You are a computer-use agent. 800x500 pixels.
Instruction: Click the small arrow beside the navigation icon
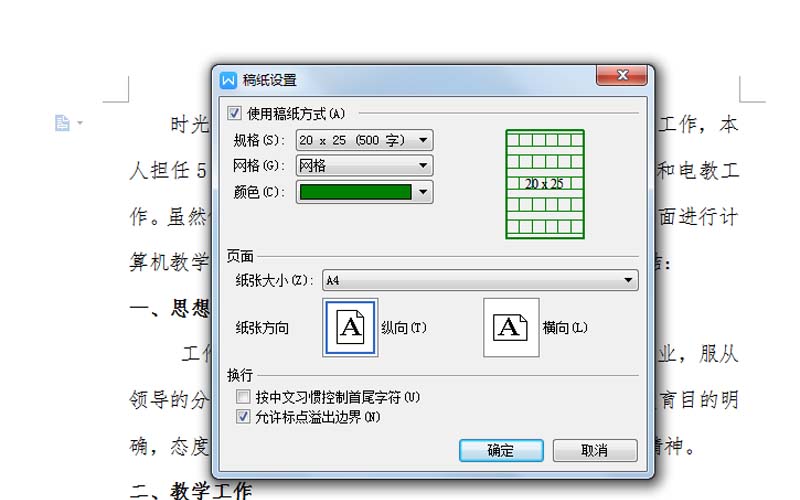(x=80, y=123)
